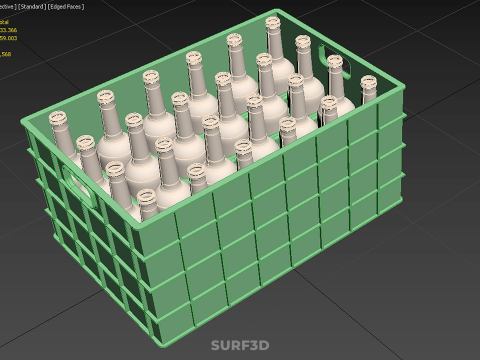Open the Standard viewport shading menu

pos(32,6)
